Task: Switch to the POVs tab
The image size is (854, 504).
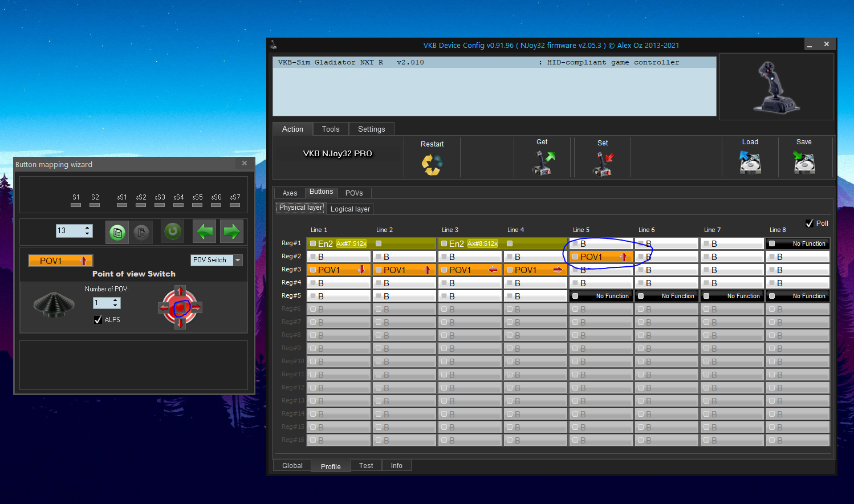Action: [x=354, y=193]
